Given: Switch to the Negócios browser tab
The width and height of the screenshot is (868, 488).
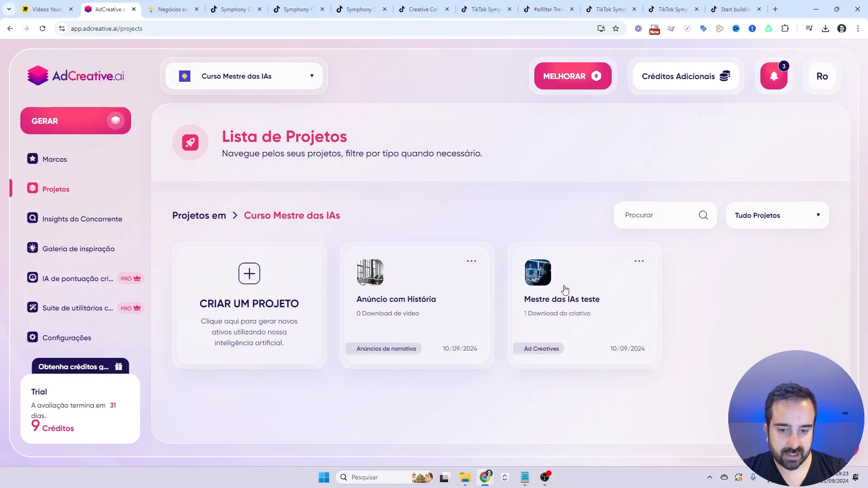Looking at the screenshot, I should pos(173,9).
